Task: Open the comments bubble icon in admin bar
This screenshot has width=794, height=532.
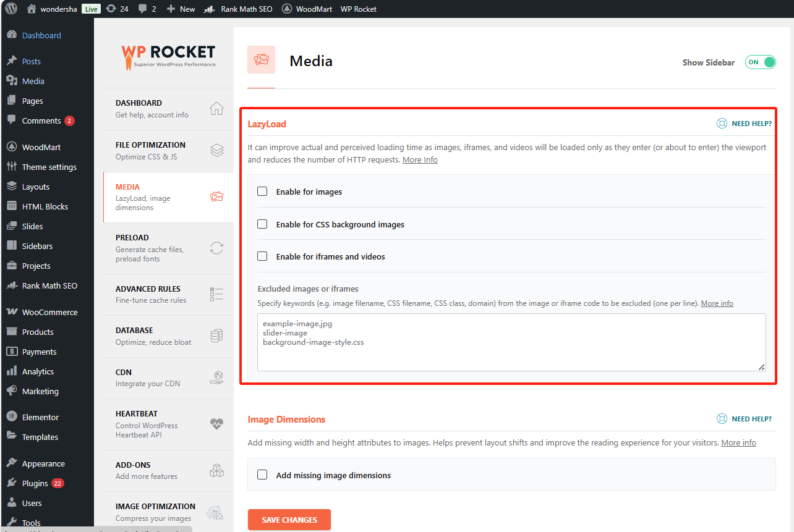Action: click(x=143, y=9)
